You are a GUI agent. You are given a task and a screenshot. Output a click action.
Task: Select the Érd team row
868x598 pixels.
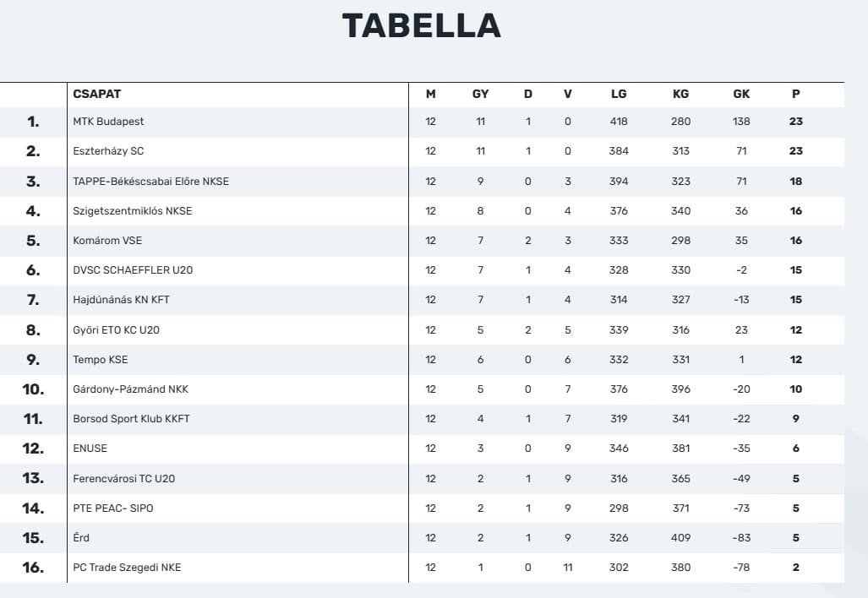coord(81,538)
